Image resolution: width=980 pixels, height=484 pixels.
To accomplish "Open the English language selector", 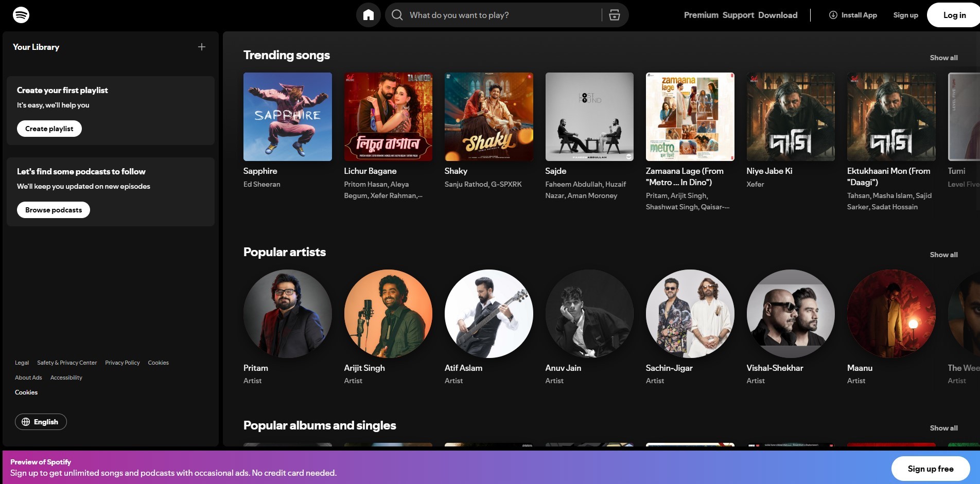I will coord(41,422).
